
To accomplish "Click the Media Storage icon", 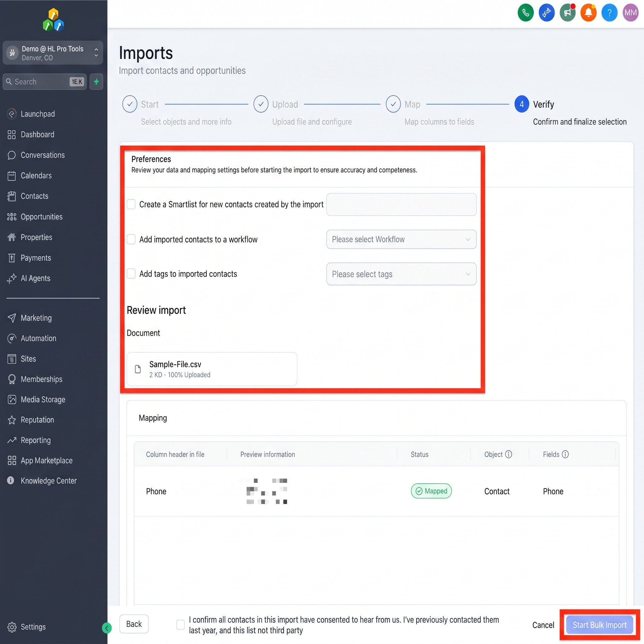I will 12,400.
